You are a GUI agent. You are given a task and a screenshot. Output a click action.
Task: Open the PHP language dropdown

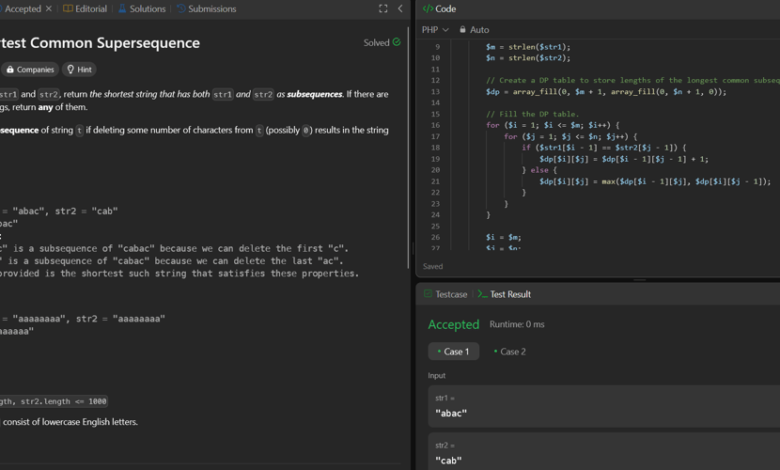click(435, 29)
